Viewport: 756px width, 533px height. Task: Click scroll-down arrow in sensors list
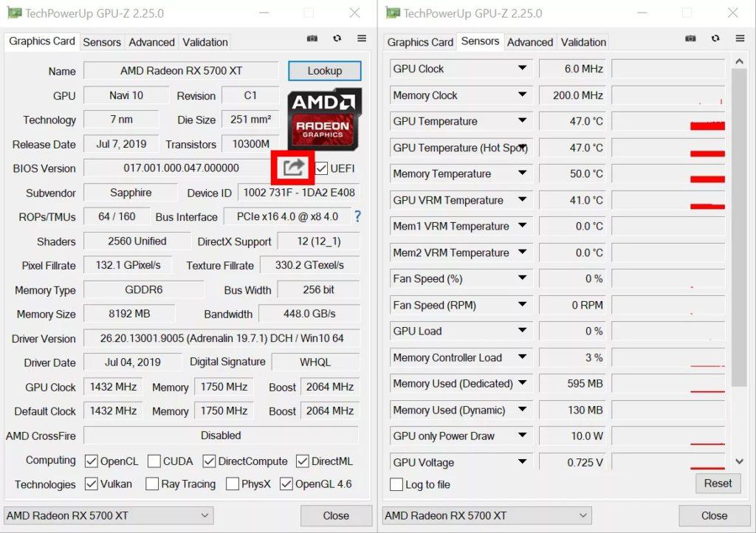[739, 461]
